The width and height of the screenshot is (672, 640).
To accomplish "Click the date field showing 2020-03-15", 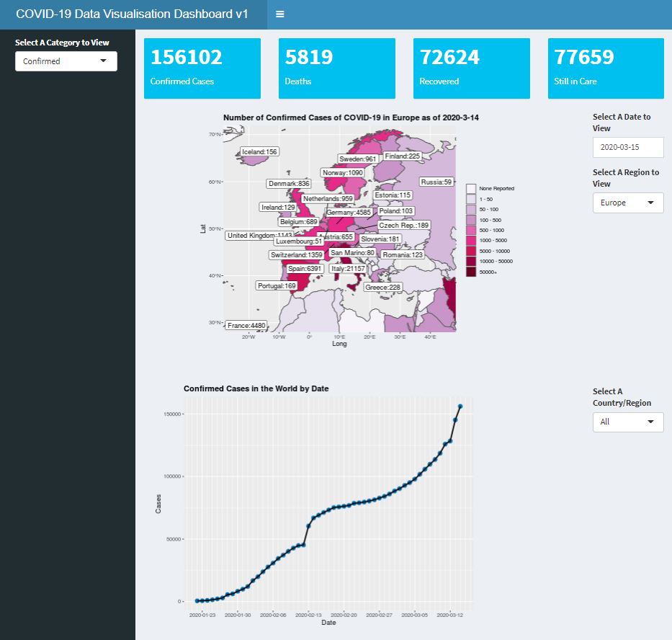I will [627, 147].
